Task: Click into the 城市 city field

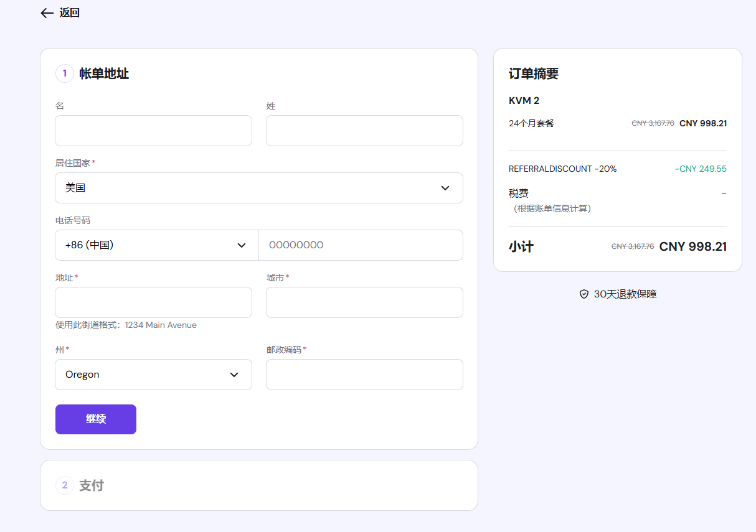Action: pyautogui.click(x=364, y=302)
